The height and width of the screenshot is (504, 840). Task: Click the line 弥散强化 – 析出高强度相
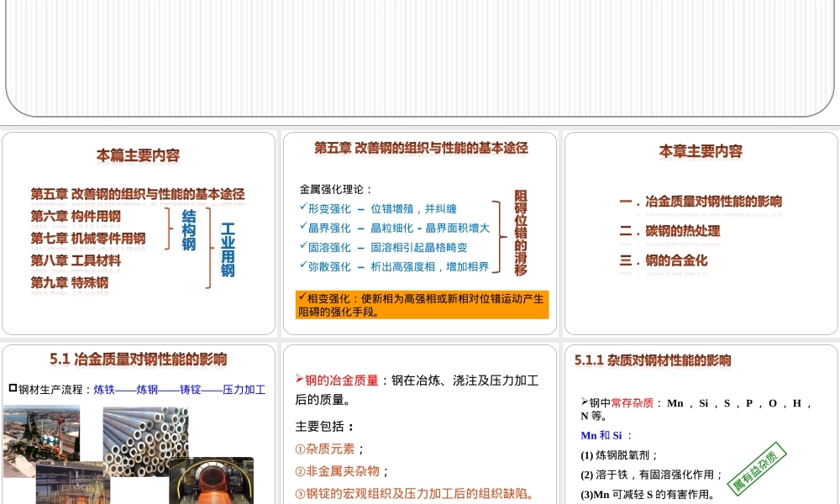[394, 266]
